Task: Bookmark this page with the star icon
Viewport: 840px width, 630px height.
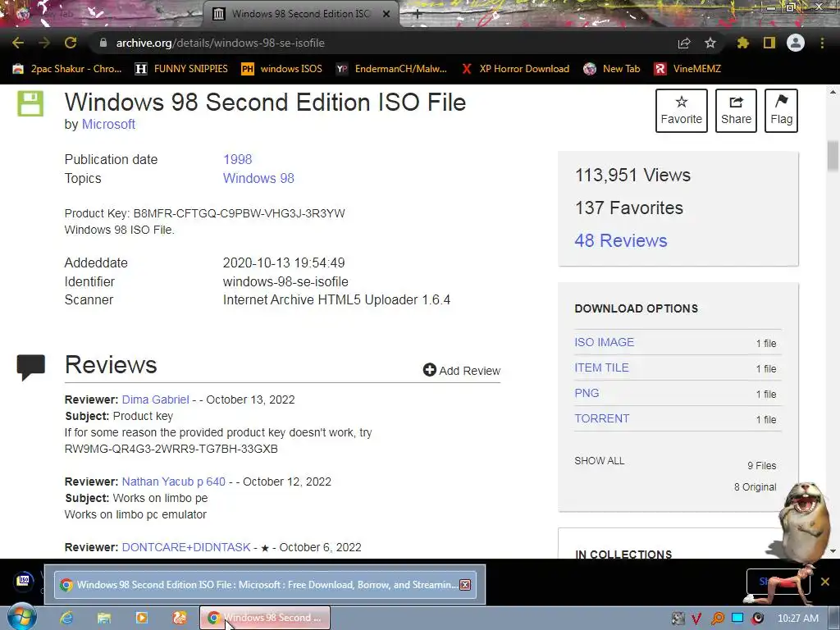Action: click(710, 43)
